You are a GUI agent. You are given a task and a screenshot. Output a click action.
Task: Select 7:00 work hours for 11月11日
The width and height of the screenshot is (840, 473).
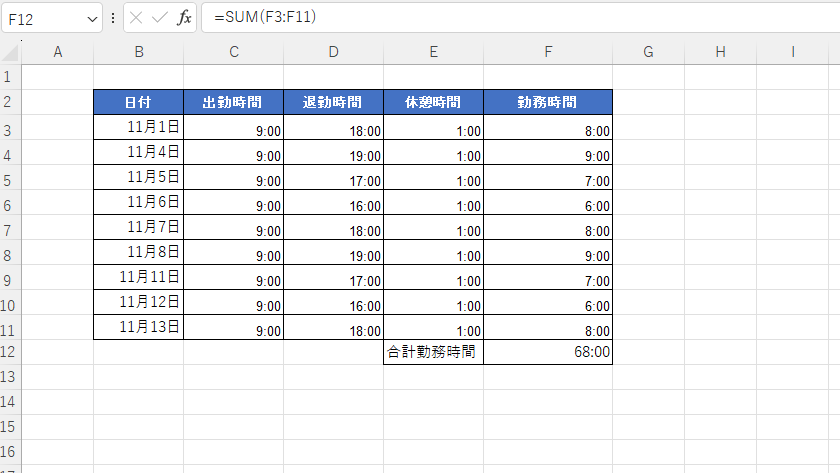pyautogui.click(x=548, y=277)
